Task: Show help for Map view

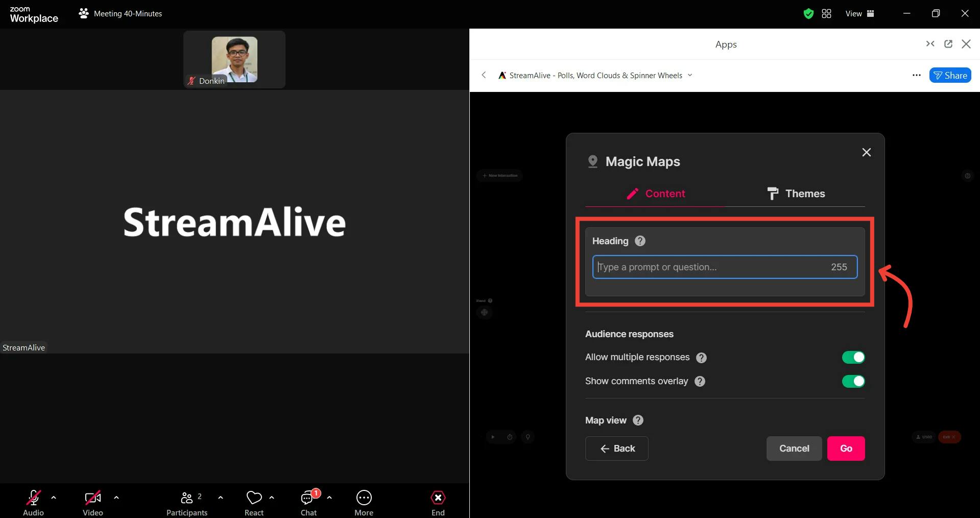Action: [638, 420]
